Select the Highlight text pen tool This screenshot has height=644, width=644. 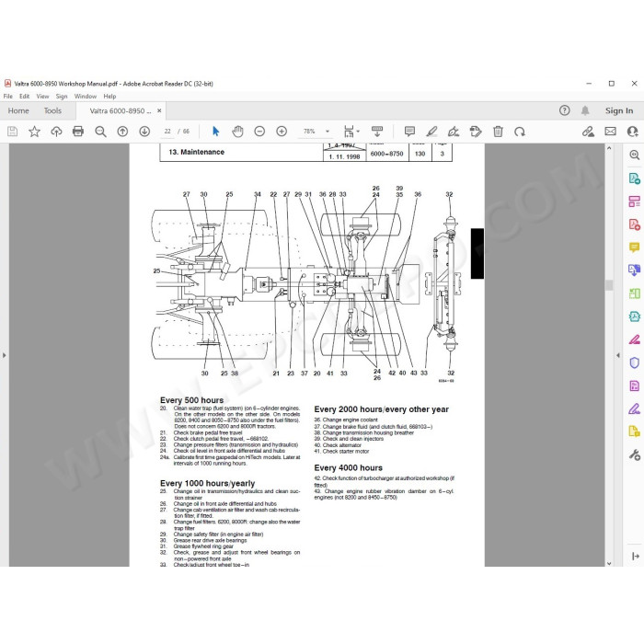click(x=431, y=132)
